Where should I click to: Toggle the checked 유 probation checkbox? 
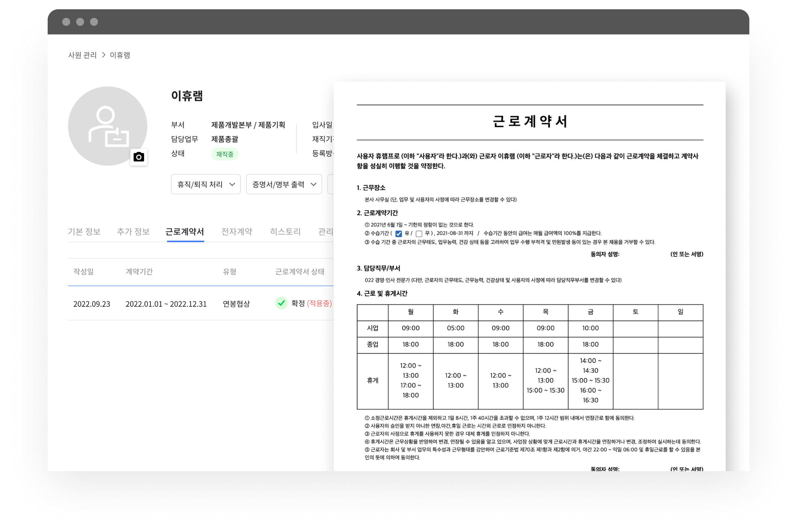tap(398, 234)
